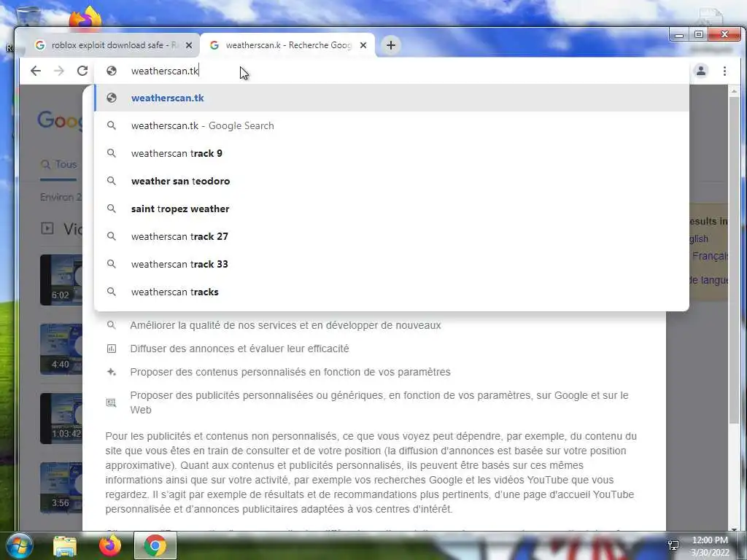Open a new tab with the plus button
The height and width of the screenshot is (560, 747).
tap(391, 45)
